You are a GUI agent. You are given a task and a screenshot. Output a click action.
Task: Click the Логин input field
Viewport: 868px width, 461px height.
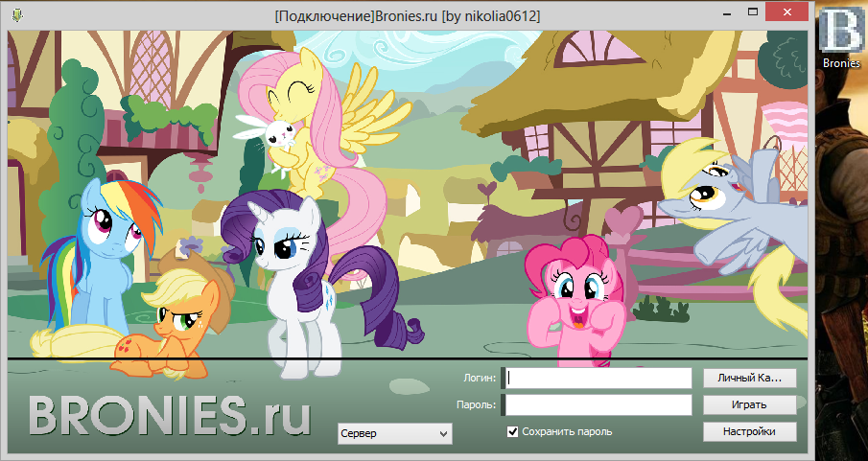pos(598,378)
